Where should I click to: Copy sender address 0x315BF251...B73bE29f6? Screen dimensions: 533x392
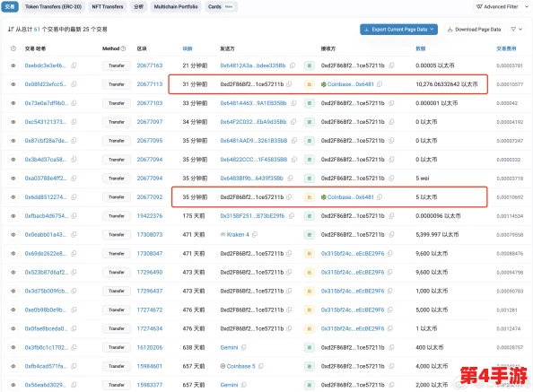pos(292,215)
